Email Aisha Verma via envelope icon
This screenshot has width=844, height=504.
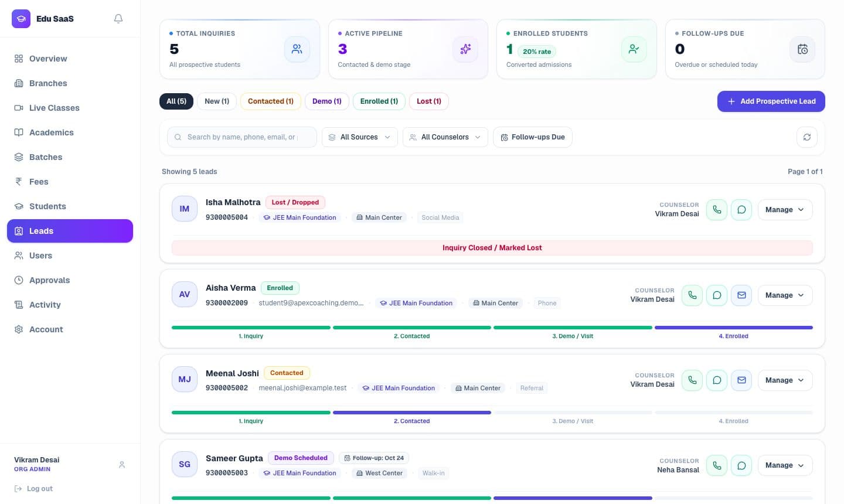click(741, 295)
